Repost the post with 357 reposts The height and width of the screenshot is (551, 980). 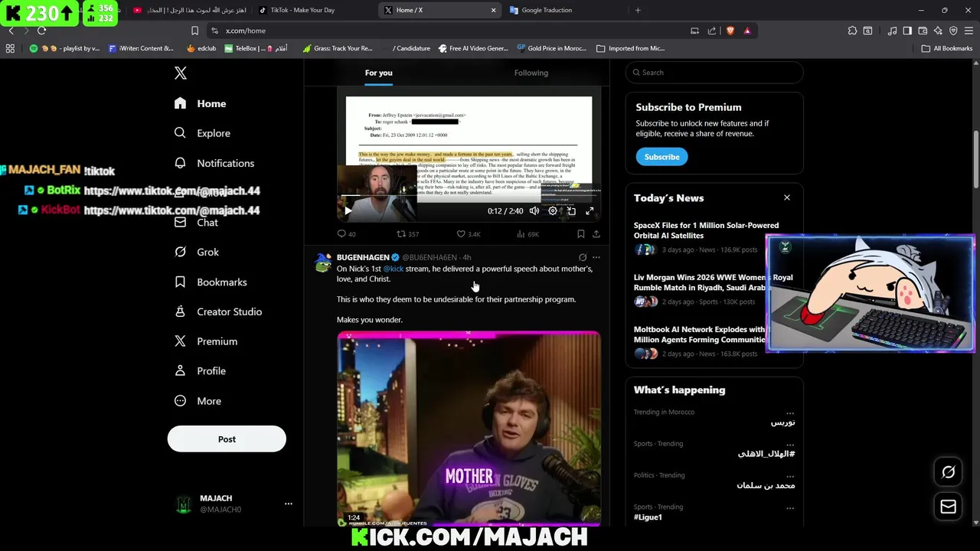click(x=407, y=234)
